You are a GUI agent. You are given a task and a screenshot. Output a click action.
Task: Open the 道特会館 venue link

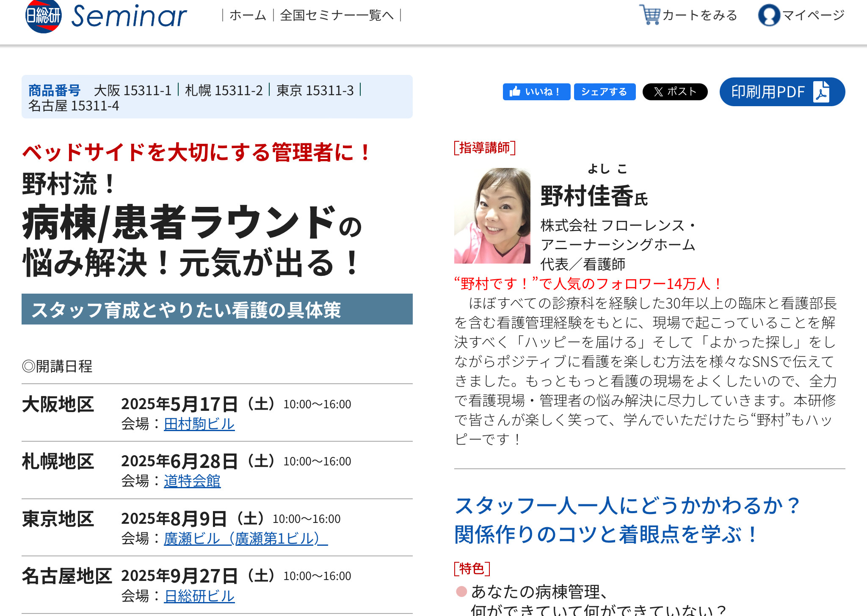click(x=192, y=481)
